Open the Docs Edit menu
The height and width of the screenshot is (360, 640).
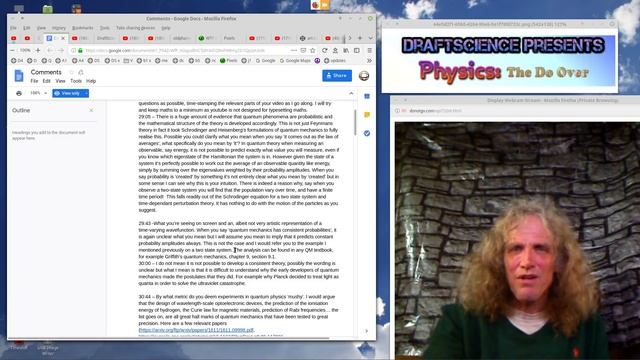(x=47, y=81)
